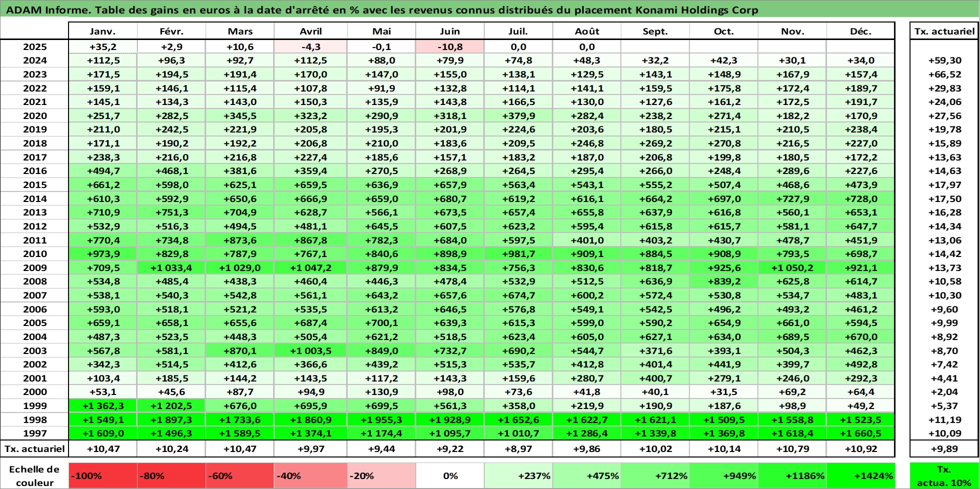Screen dimensions: 980x489
Task: Click the Tx. actua. 10% green swatch
Action: tap(944, 476)
